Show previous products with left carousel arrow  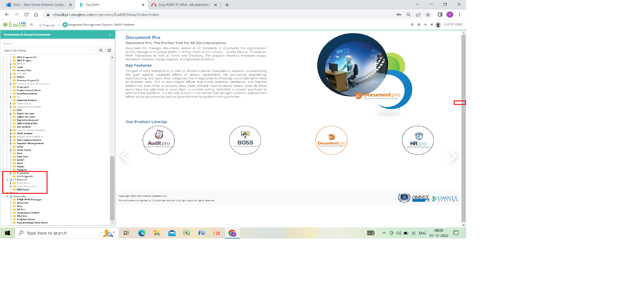tap(124, 156)
